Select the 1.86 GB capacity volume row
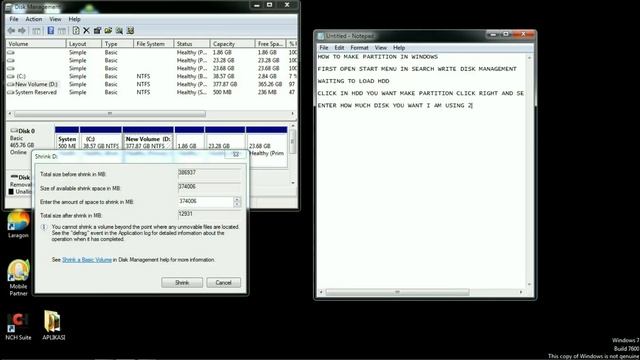The image size is (640, 360). (151, 53)
